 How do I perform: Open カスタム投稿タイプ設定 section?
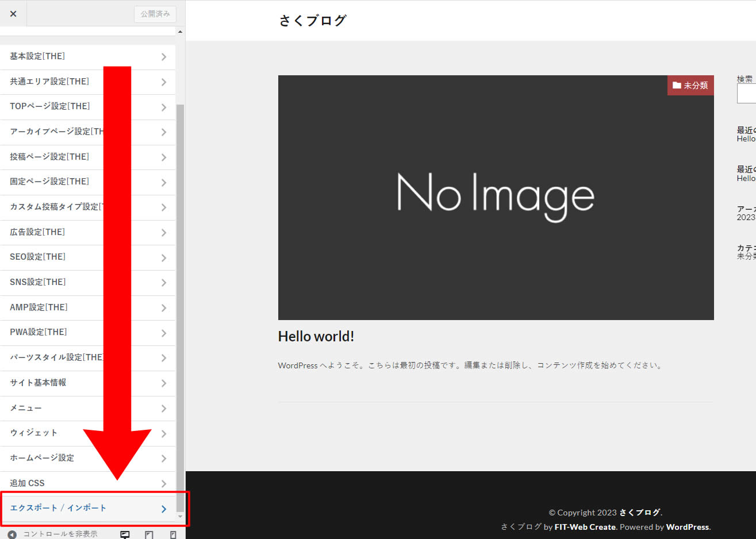pyautogui.click(x=87, y=207)
